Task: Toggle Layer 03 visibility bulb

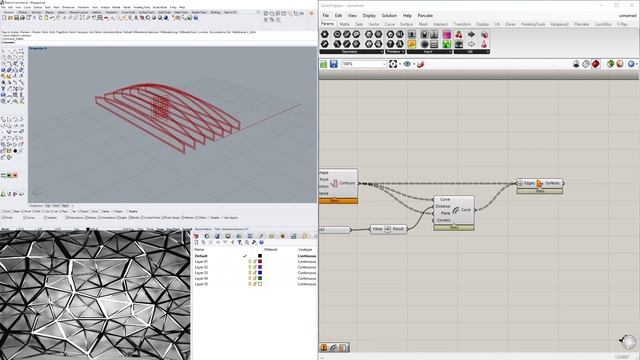Action: [x=249, y=273]
